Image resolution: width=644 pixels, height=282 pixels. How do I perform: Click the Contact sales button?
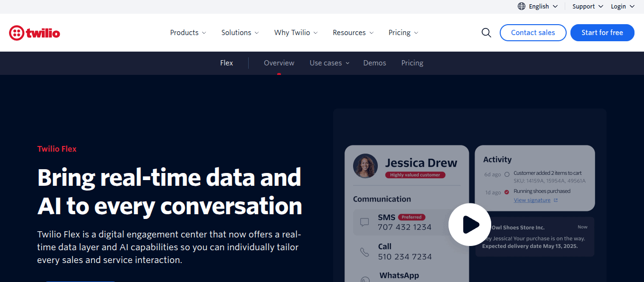533,33
